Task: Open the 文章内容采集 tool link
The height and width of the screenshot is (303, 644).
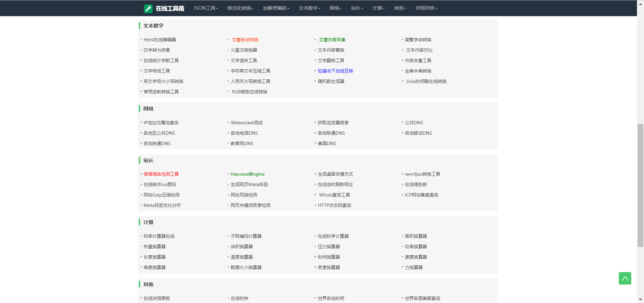Action: tap(332, 40)
